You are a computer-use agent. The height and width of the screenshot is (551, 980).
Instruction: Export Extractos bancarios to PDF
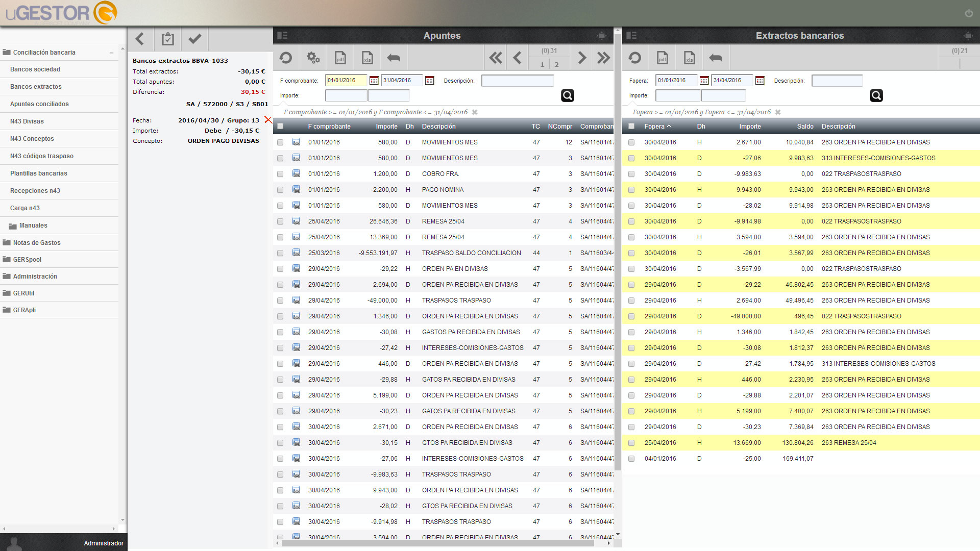[662, 58]
